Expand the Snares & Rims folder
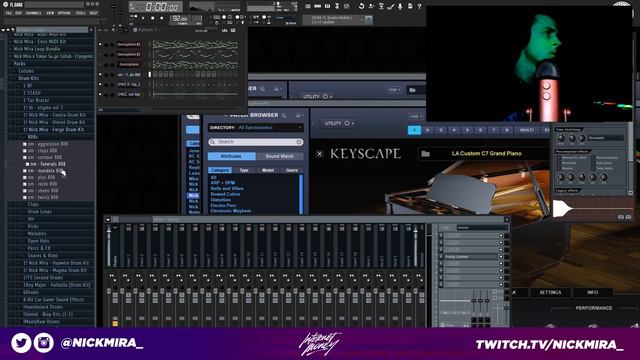This screenshot has width=640, height=360. [x=42, y=256]
